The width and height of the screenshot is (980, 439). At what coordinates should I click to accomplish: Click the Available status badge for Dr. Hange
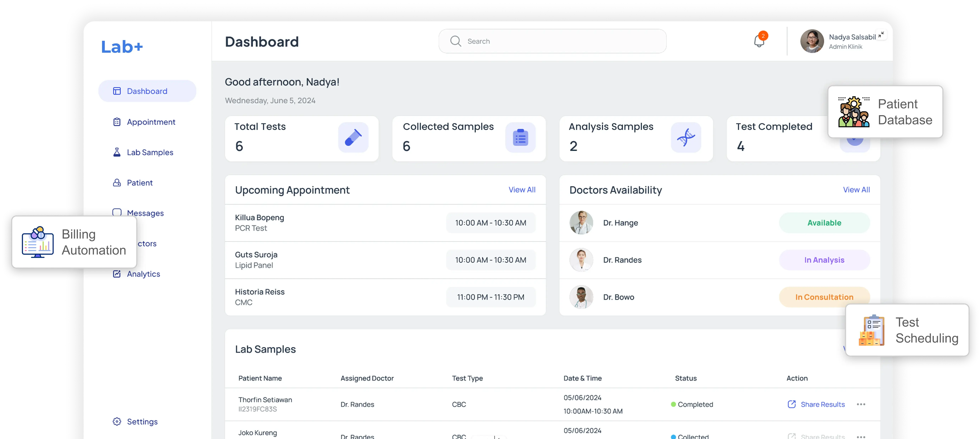tap(824, 223)
